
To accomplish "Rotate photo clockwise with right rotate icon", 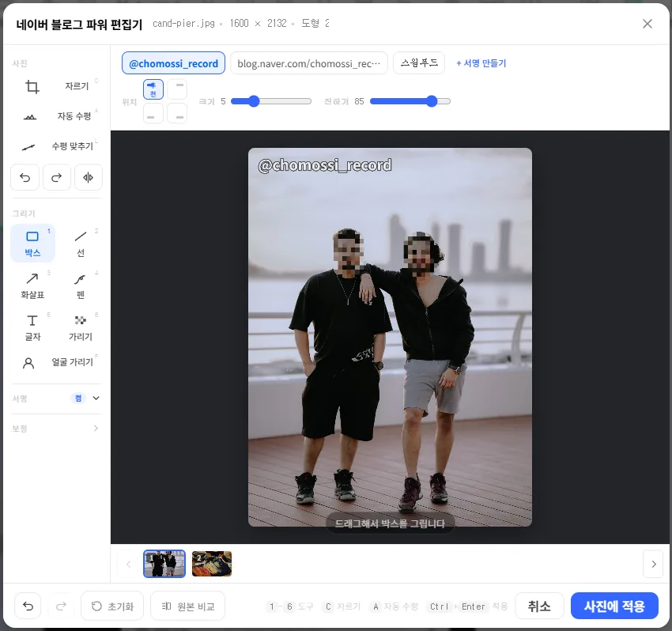I will click(x=57, y=177).
